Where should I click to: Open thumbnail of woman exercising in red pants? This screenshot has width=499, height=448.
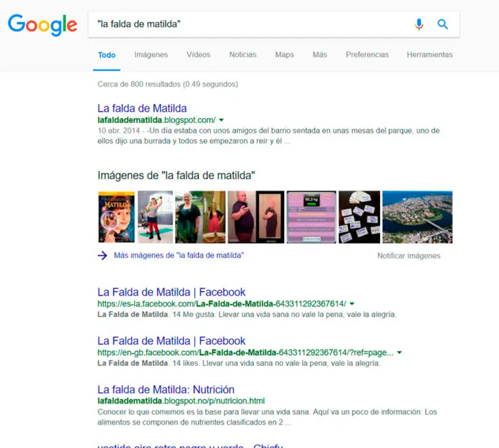click(x=155, y=217)
